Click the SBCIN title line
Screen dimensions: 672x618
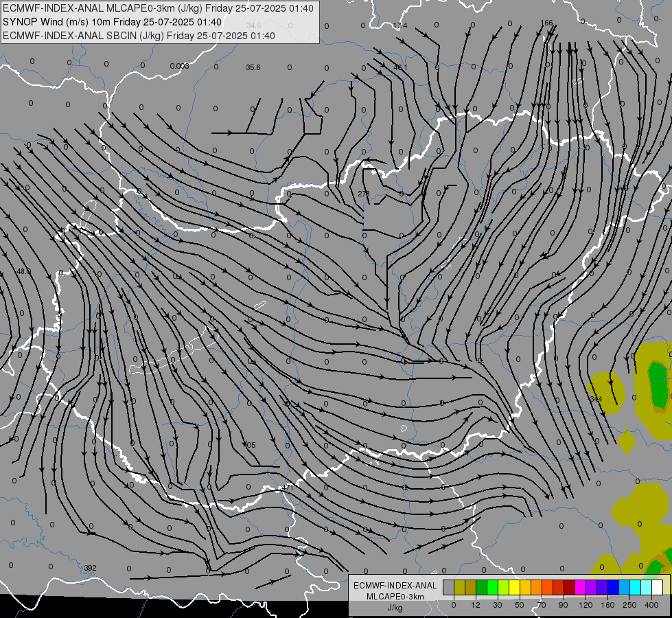(139, 36)
